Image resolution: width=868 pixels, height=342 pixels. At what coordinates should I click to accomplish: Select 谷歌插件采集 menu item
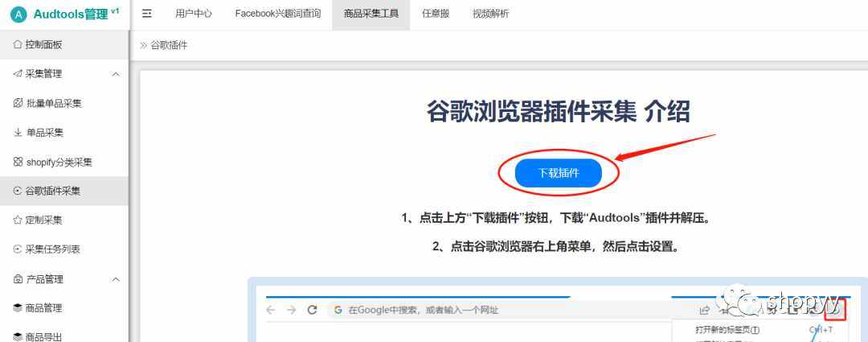[x=64, y=192]
